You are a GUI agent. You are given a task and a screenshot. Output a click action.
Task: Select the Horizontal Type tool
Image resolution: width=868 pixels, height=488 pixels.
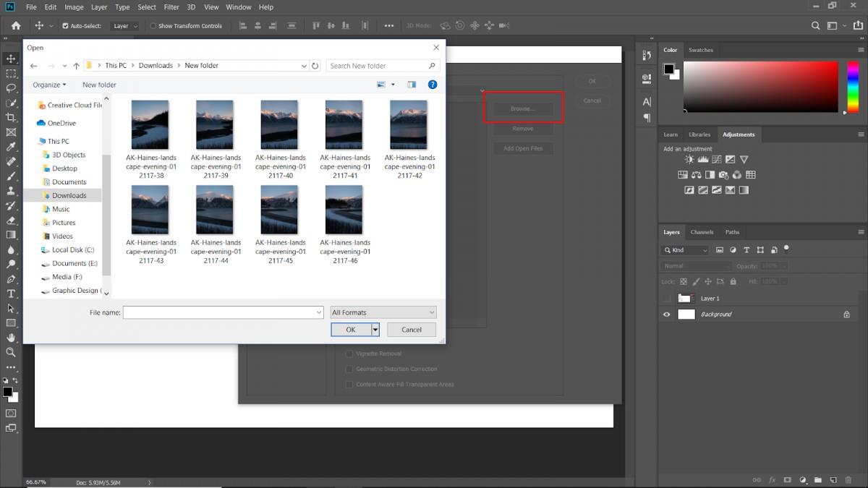tap(11, 294)
